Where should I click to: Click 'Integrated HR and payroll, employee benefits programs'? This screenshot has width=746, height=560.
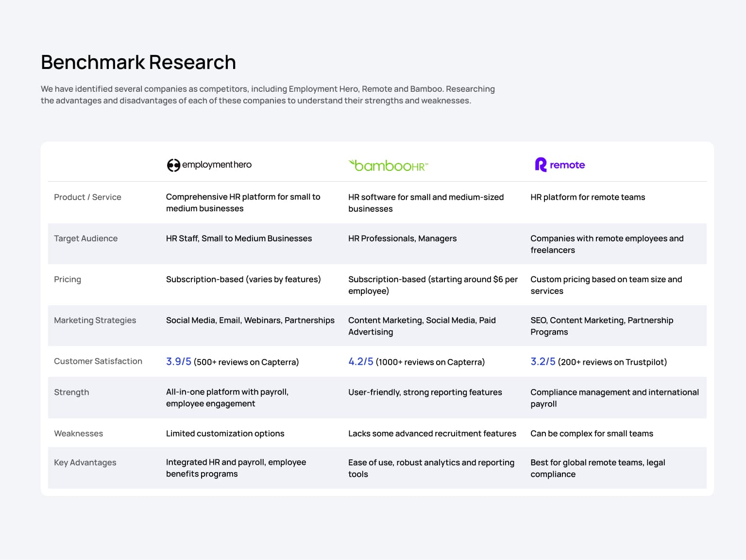click(x=236, y=468)
